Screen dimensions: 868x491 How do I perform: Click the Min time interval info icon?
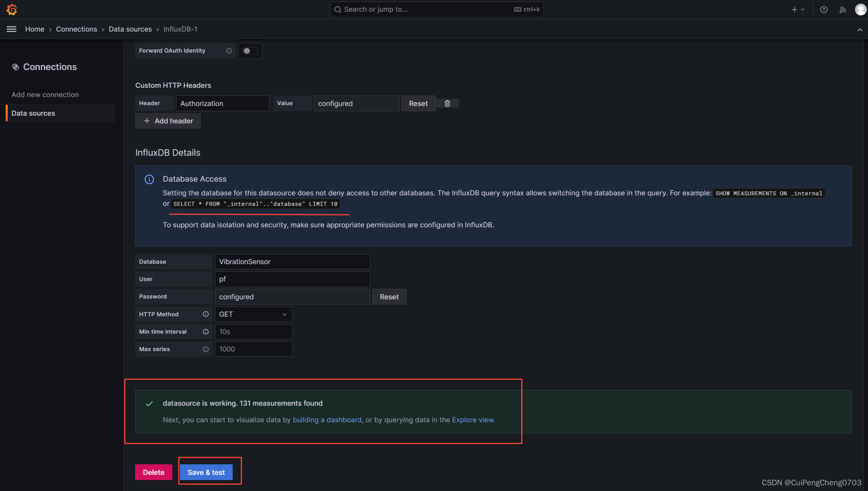206,332
